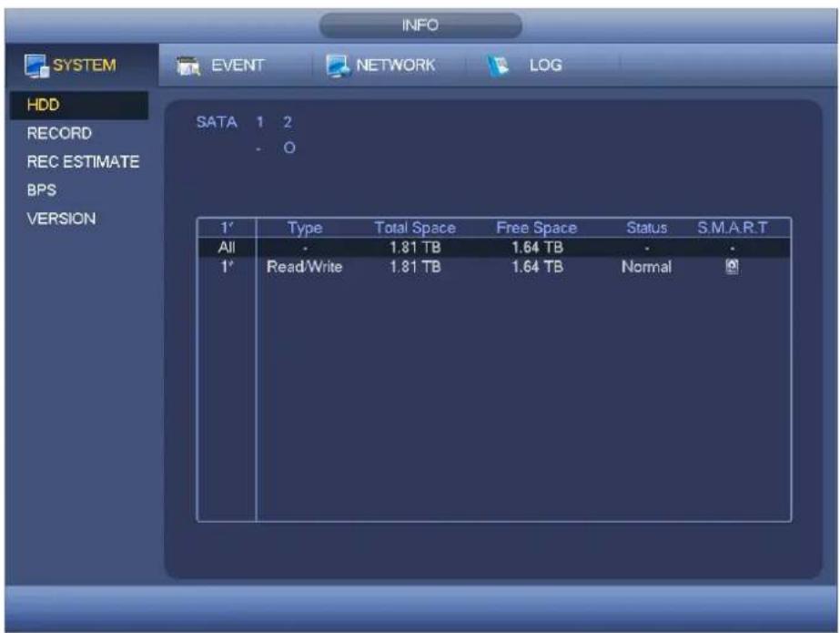Select the All row label in table

(x=227, y=248)
